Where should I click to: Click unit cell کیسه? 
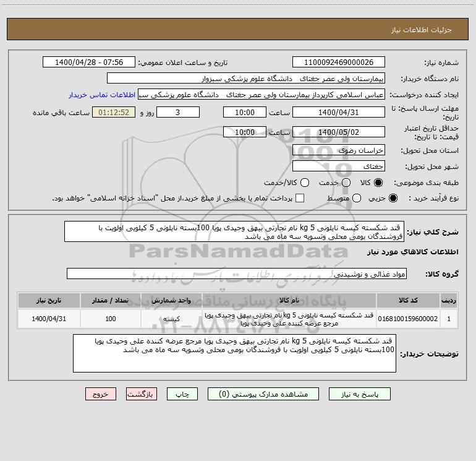(171, 319)
